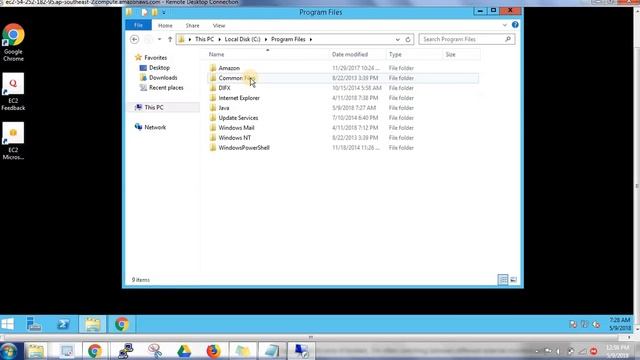This screenshot has height=360, width=640.
Task: Select the Windows NT folder
Action: click(235, 138)
